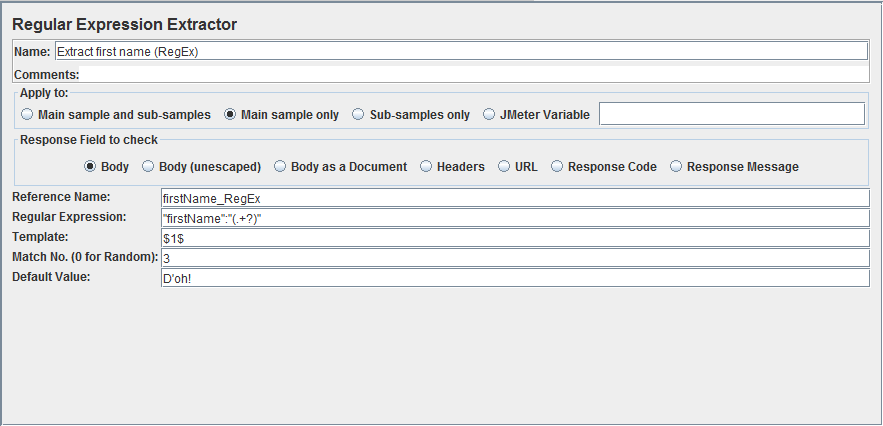Click the Template field containing $1$
The height and width of the screenshot is (426, 883).
click(515, 238)
